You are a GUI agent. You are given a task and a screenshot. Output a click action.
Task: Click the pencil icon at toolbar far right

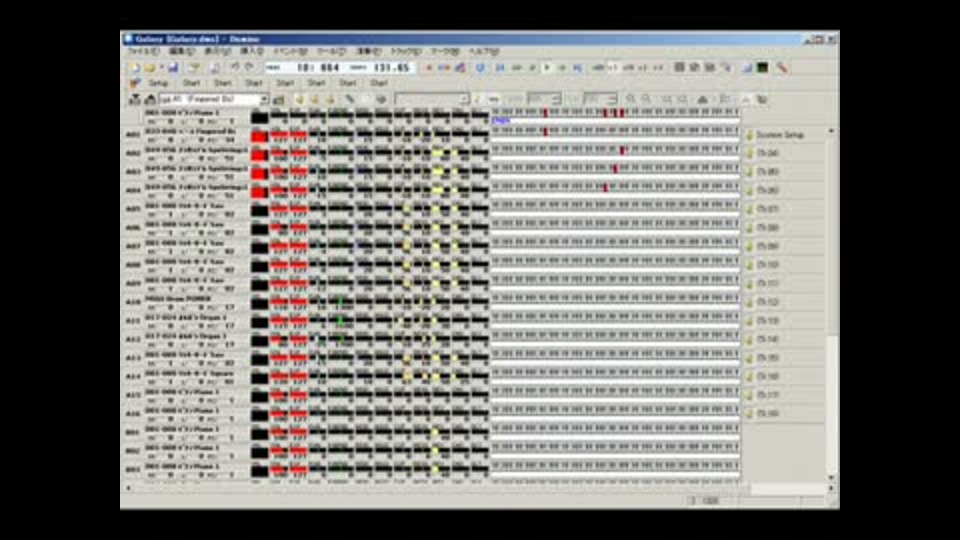(782, 67)
